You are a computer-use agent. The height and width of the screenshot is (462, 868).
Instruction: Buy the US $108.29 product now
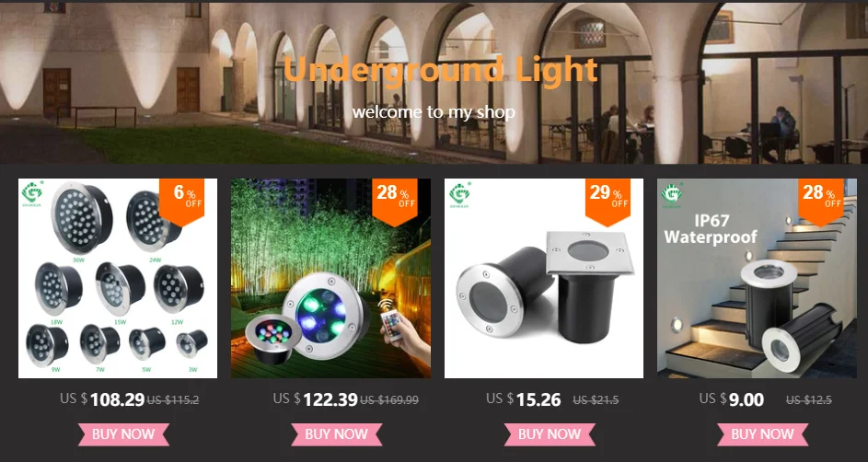[x=123, y=434]
